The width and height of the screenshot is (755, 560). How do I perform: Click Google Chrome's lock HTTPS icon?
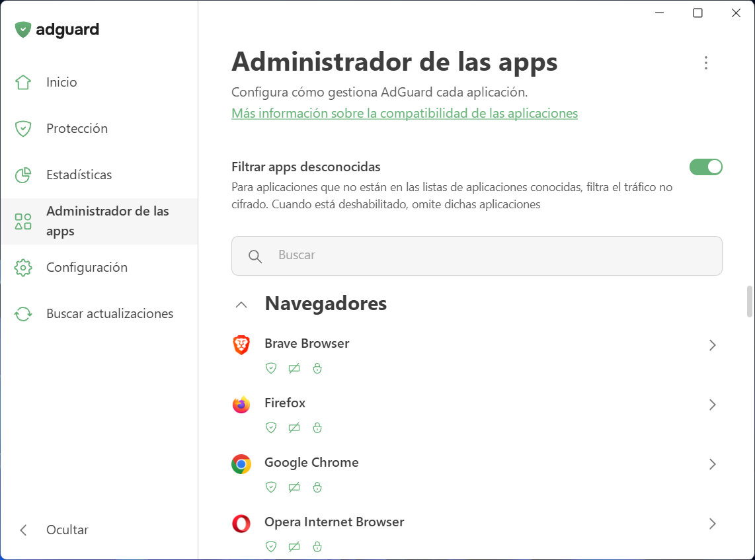pyautogui.click(x=317, y=487)
